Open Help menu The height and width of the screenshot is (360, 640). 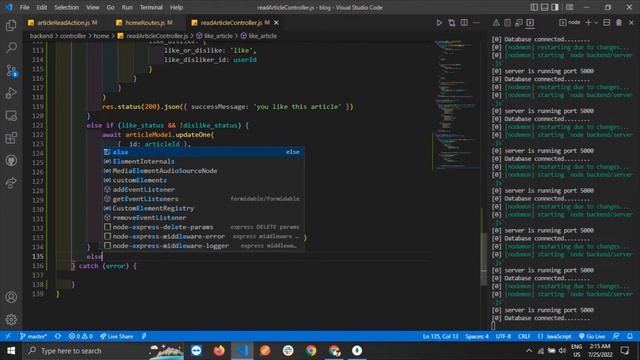(176, 7)
